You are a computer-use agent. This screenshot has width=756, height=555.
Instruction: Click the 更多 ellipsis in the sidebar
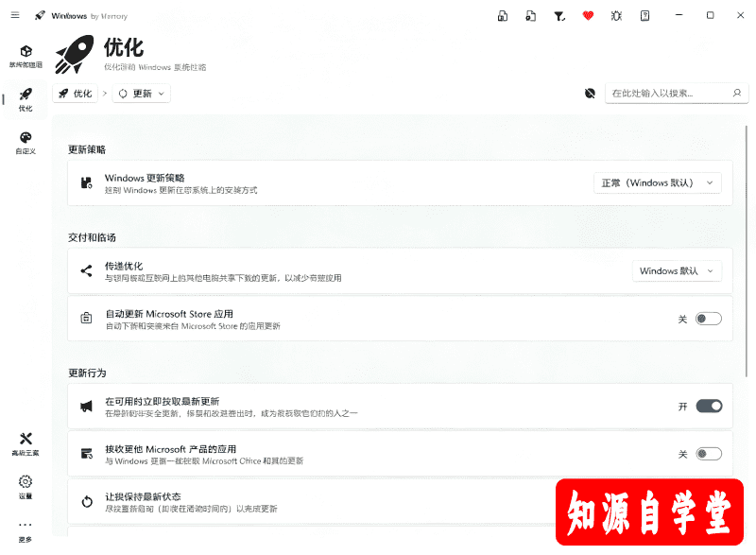[26, 531]
